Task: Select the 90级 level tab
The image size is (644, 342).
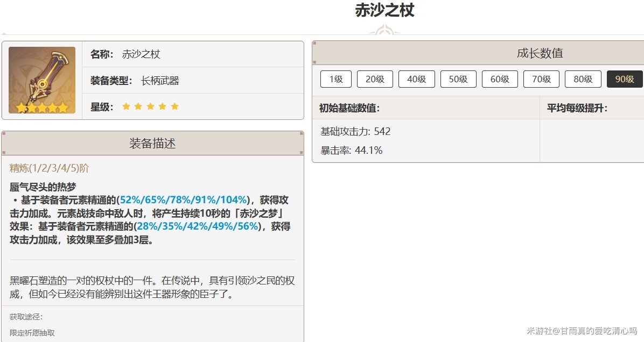Action: click(624, 79)
